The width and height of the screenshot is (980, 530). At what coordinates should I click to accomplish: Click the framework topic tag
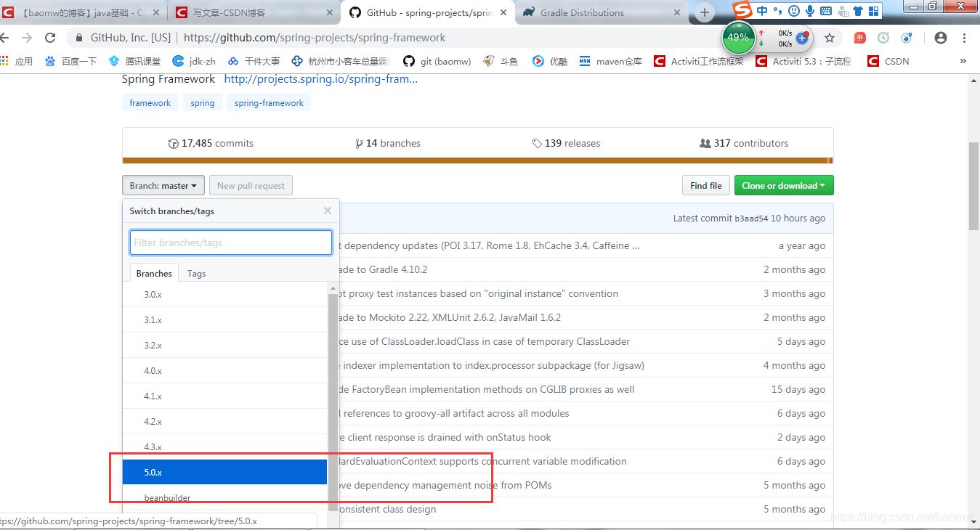click(150, 103)
